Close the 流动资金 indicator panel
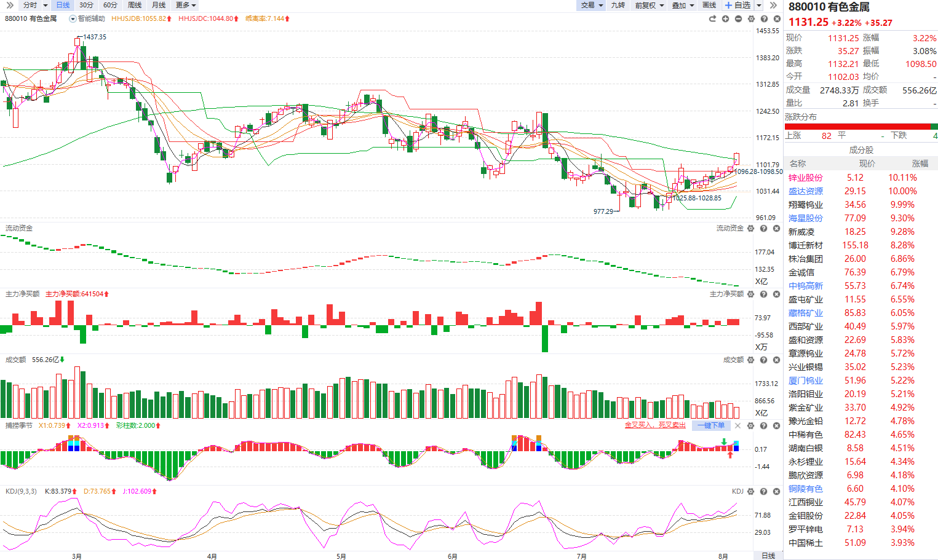938x560 pixels. pos(776,229)
